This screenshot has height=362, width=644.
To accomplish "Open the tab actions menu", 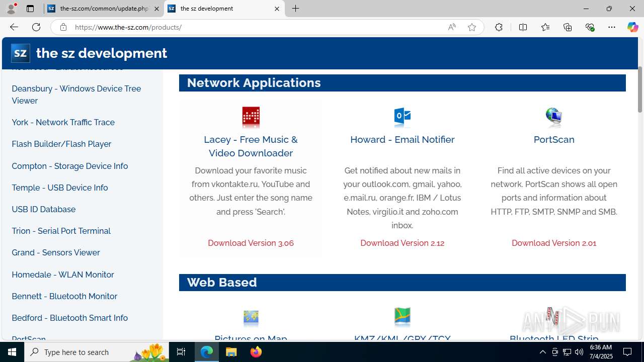I will tap(30, 9).
